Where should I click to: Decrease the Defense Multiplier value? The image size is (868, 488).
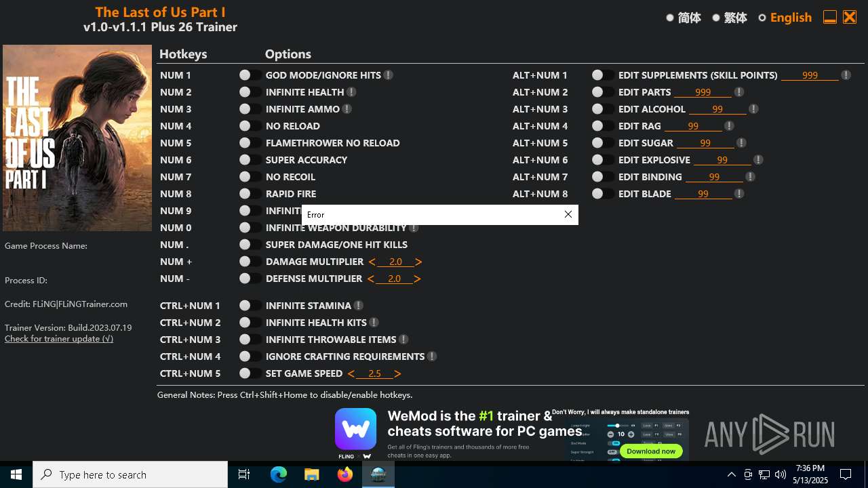coord(370,279)
